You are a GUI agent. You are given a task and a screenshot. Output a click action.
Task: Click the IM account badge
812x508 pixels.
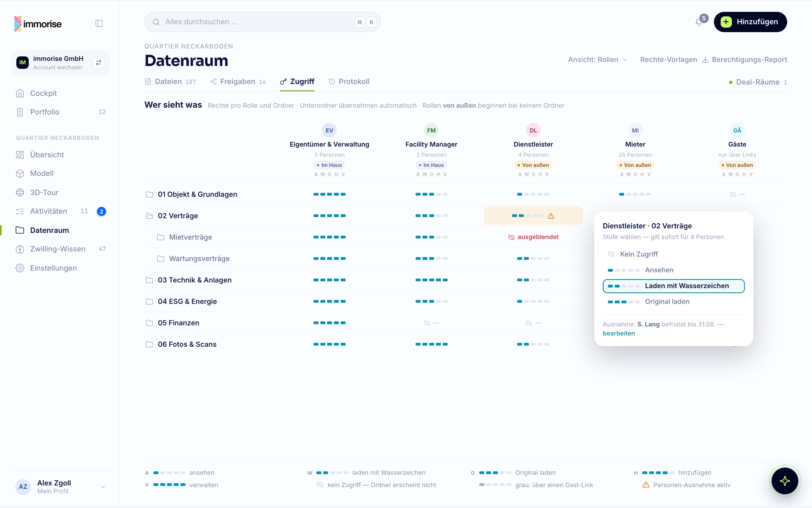pyautogui.click(x=23, y=63)
